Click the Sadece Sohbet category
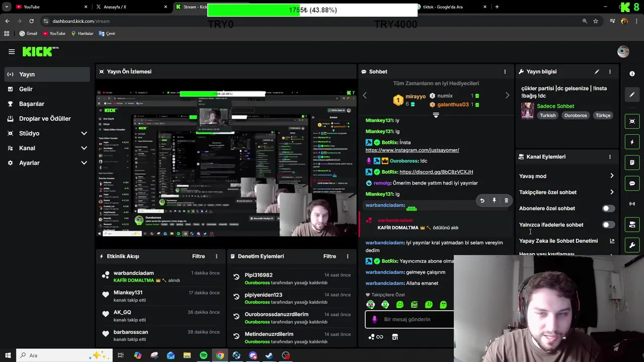This screenshot has height=362, width=644. (555, 106)
